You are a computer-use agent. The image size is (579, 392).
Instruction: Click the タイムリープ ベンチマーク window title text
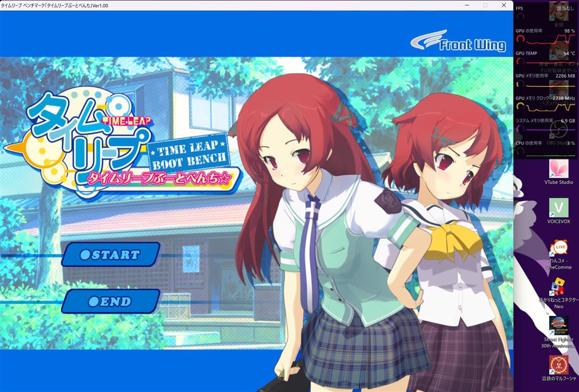click(x=55, y=5)
